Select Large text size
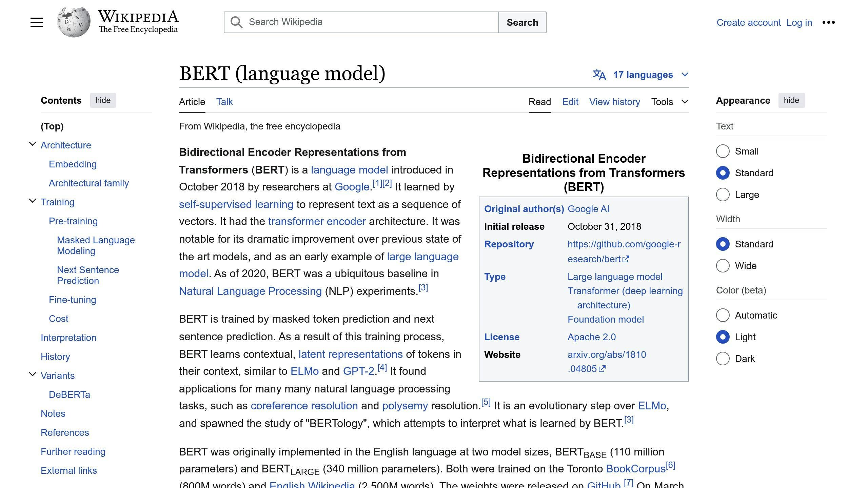Viewport: 868px width, 488px height. coord(723,195)
